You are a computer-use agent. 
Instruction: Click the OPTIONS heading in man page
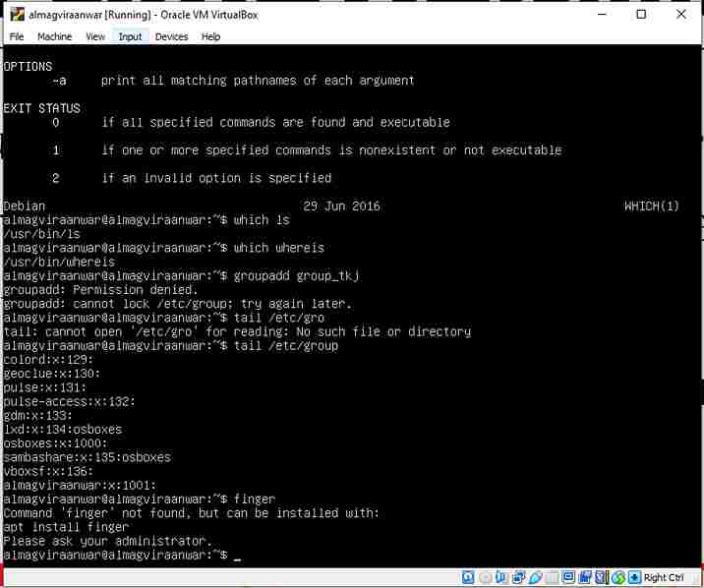28,67
